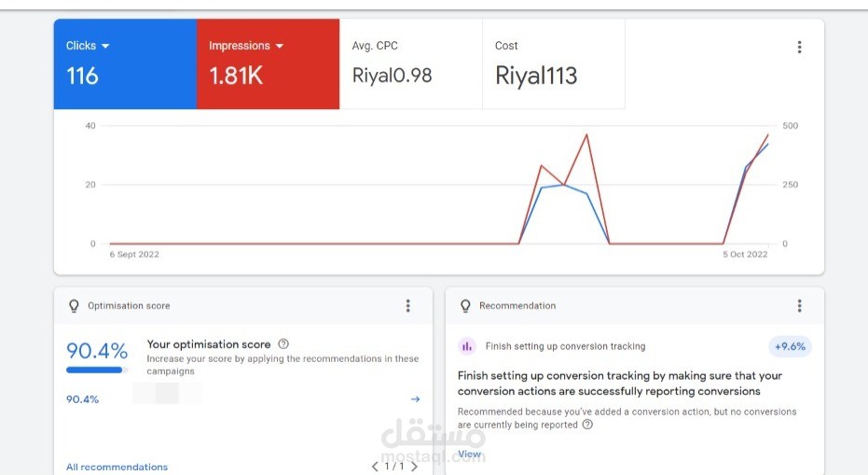Open All recommendations link

pyautogui.click(x=117, y=467)
